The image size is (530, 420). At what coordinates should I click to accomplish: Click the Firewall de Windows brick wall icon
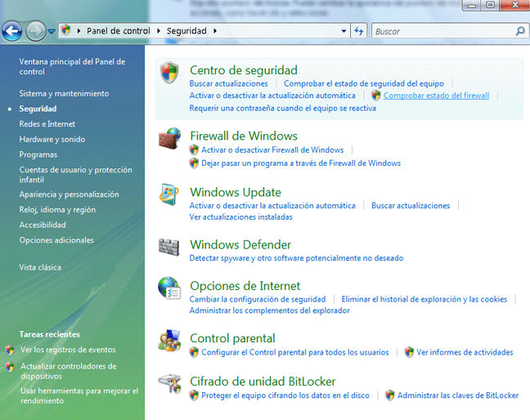(169, 138)
